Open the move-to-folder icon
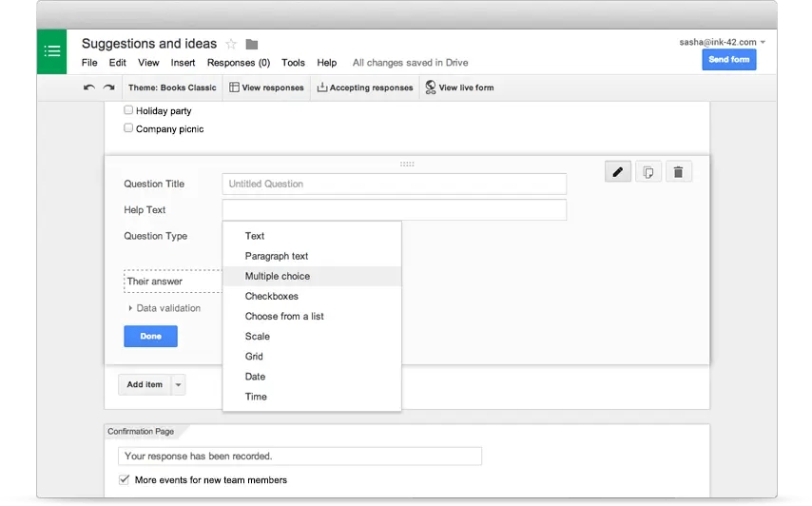Viewport: 812px width, 506px height. pos(252,45)
